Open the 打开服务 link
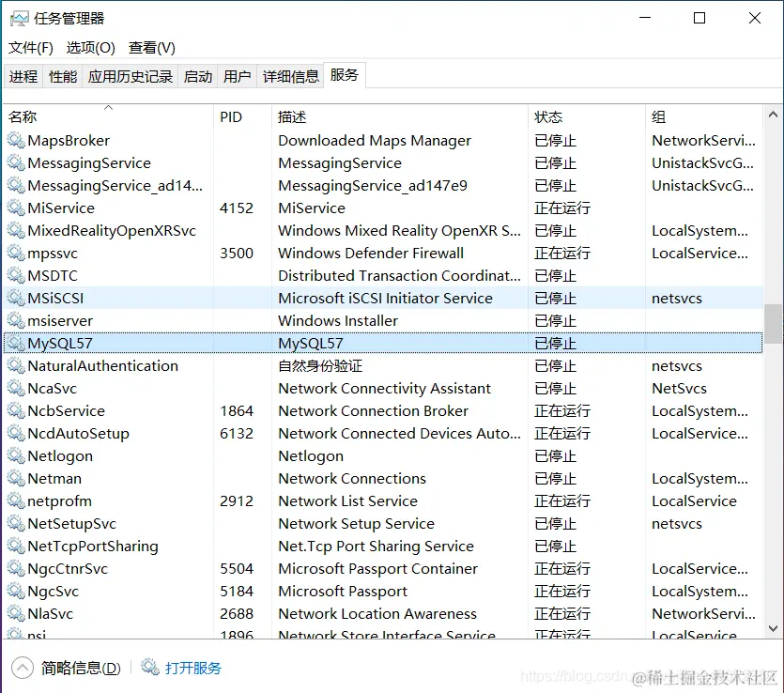 pyautogui.click(x=193, y=668)
